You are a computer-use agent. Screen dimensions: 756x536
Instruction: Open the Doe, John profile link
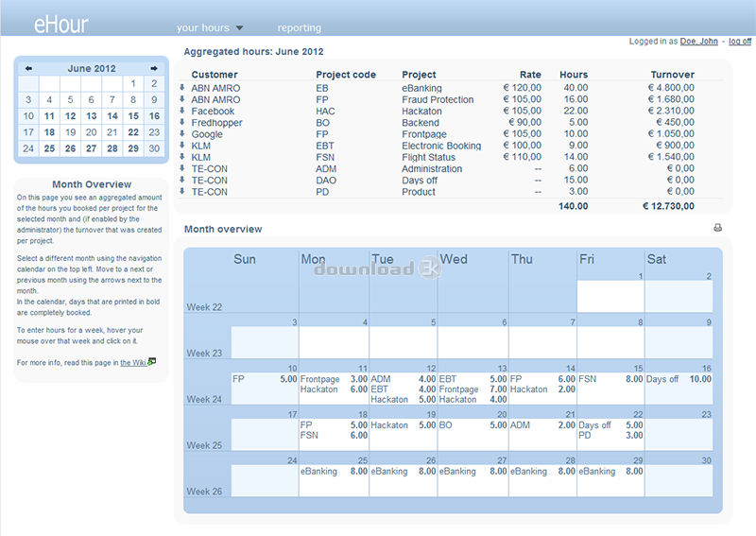(698, 42)
